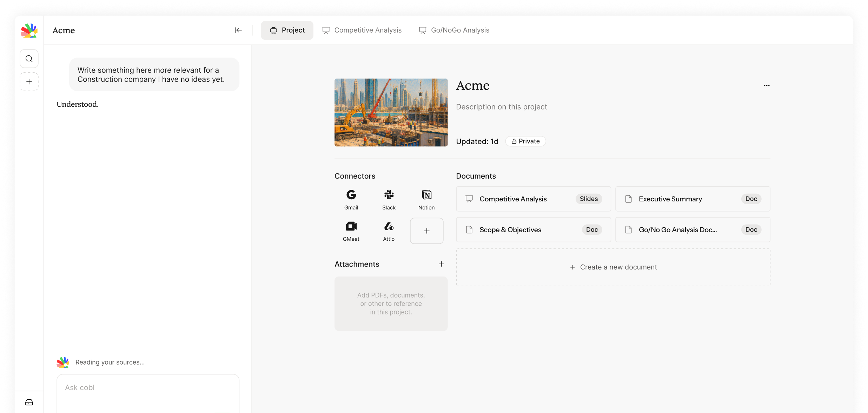Open the Executive Summary document
868x413 pixels.
point(693,199)
